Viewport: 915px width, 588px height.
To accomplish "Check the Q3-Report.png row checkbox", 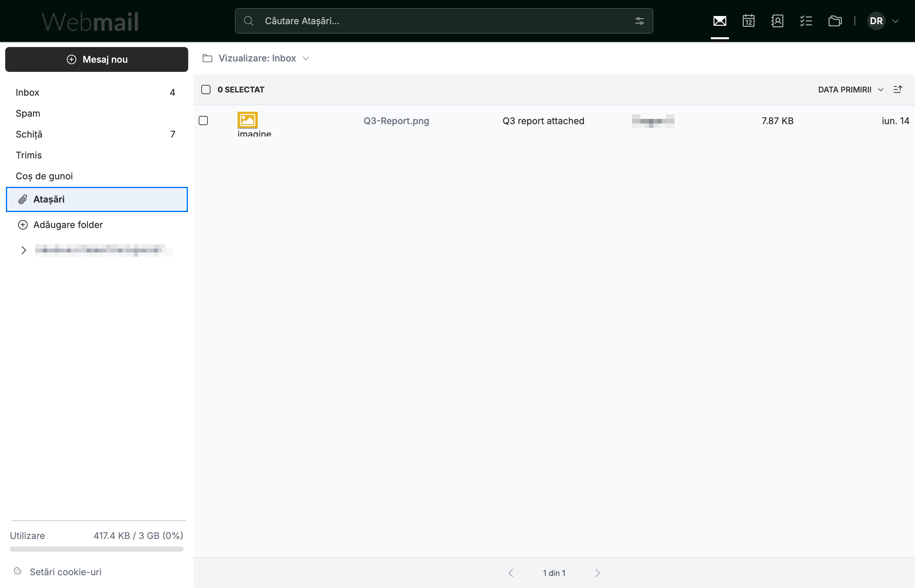I will (x=204, y=121).
